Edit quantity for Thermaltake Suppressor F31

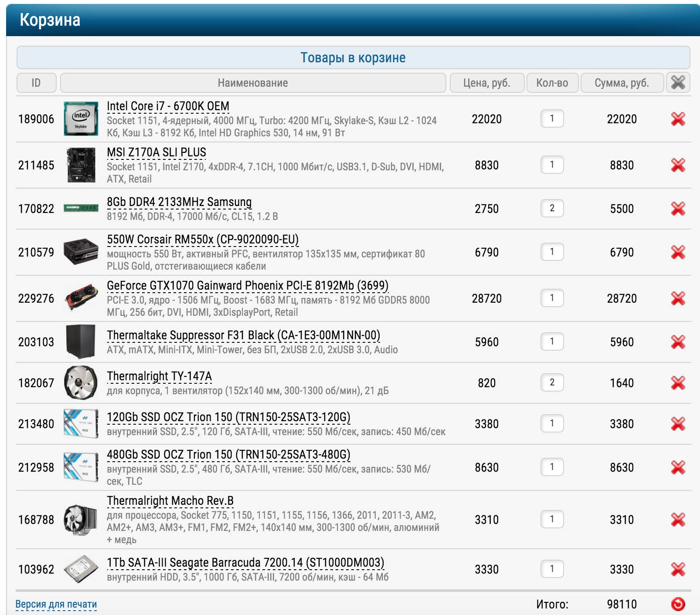click(x=552, y=341)
